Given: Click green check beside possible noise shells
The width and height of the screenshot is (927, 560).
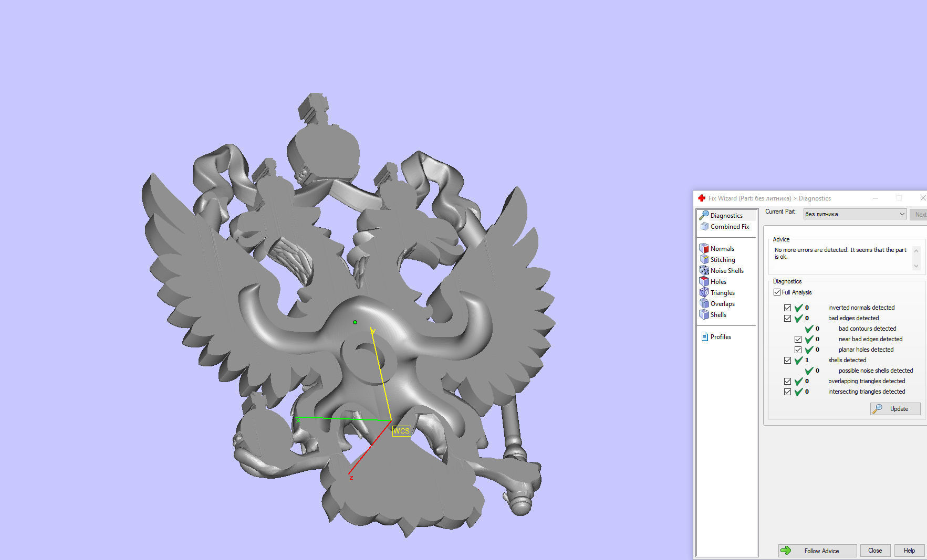Looking at the screenshot, I should (x=809, y=371).
